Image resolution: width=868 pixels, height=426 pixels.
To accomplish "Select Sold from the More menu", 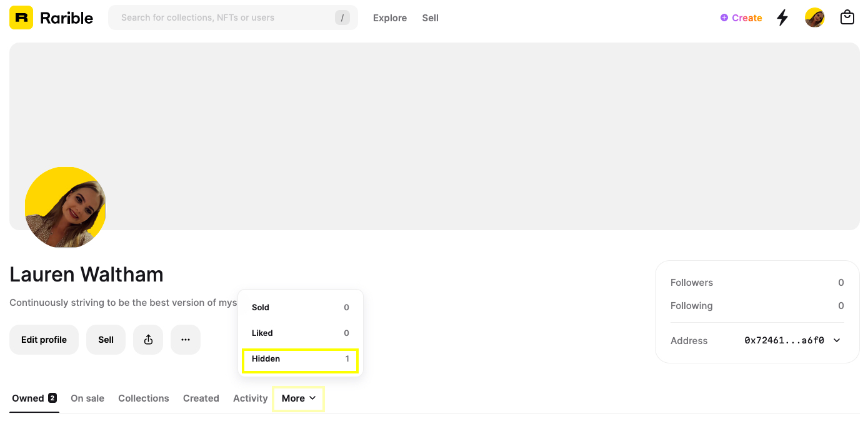I will point(300,308).
